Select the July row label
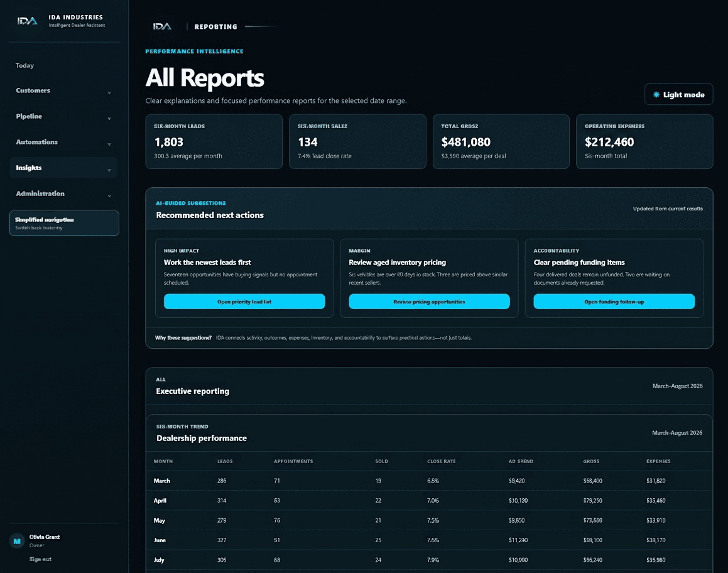This screenshot has width=728, height=573. point(159,560)
